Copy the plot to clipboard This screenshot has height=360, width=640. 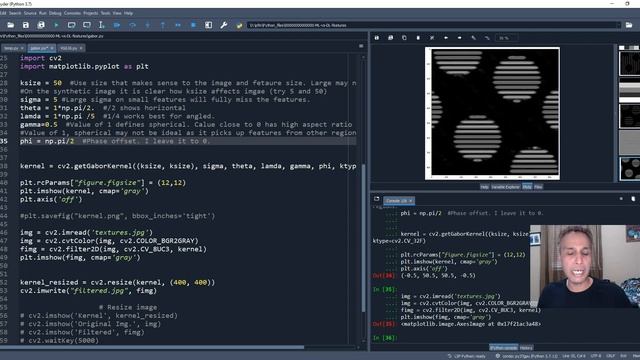point(404,38)
